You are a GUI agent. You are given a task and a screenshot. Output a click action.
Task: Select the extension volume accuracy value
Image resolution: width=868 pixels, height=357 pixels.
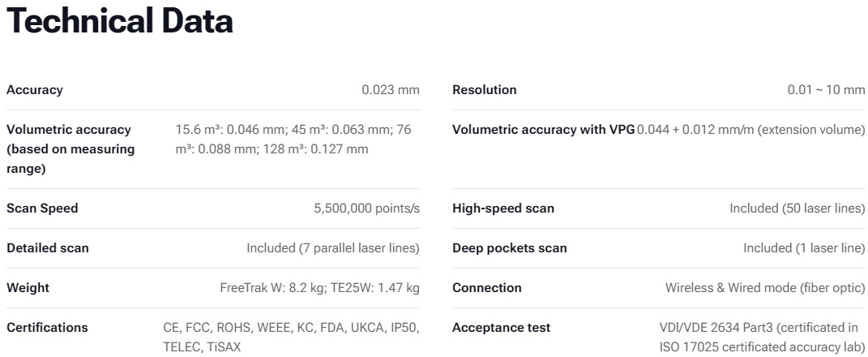tap(751, 130)
